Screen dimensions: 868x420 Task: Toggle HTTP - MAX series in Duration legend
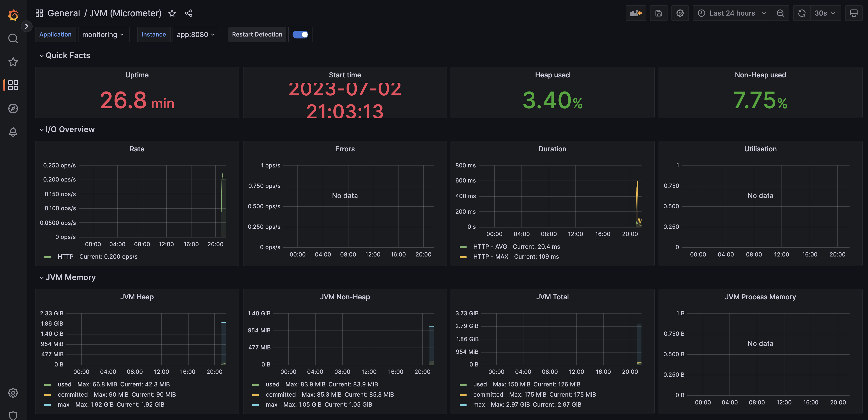click(x=490, y=256)
